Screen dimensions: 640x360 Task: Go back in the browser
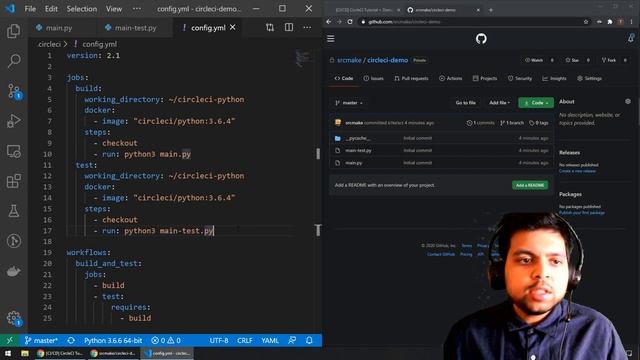tap(329, 22)
